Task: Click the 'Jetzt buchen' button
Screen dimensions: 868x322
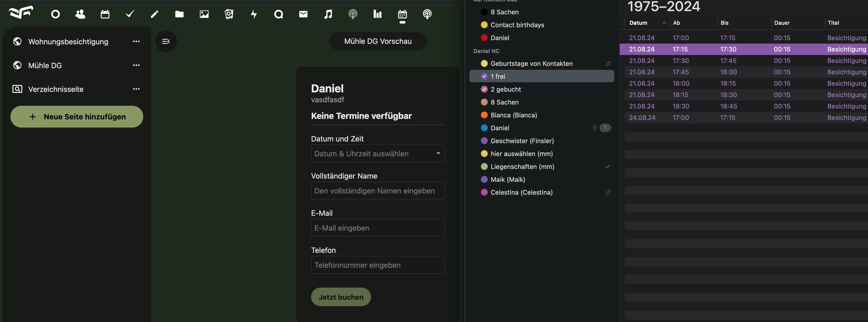Action: click(x=341, y=297)
